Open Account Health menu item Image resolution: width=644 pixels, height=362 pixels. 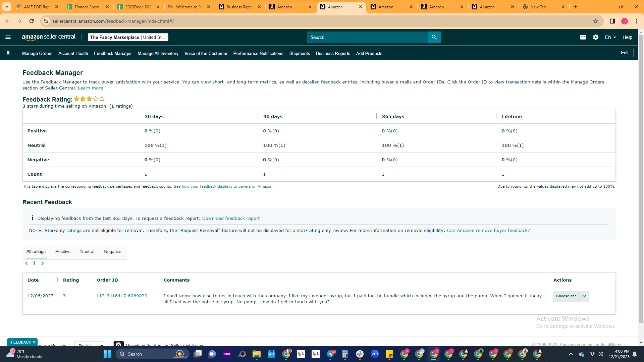73,53
